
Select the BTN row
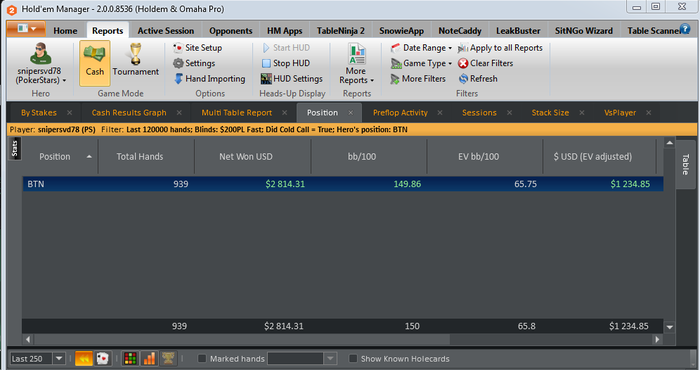pos(343,184)
